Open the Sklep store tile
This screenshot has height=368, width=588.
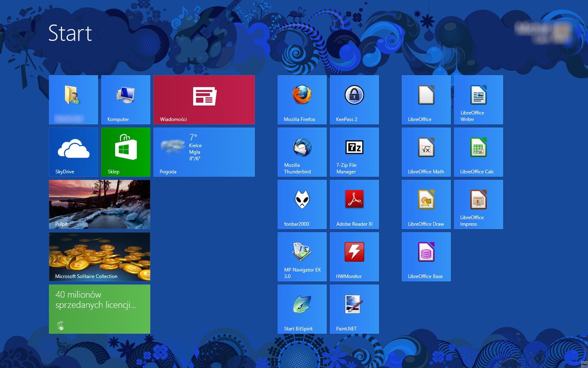pyautogui.click(x=126, y=152)
